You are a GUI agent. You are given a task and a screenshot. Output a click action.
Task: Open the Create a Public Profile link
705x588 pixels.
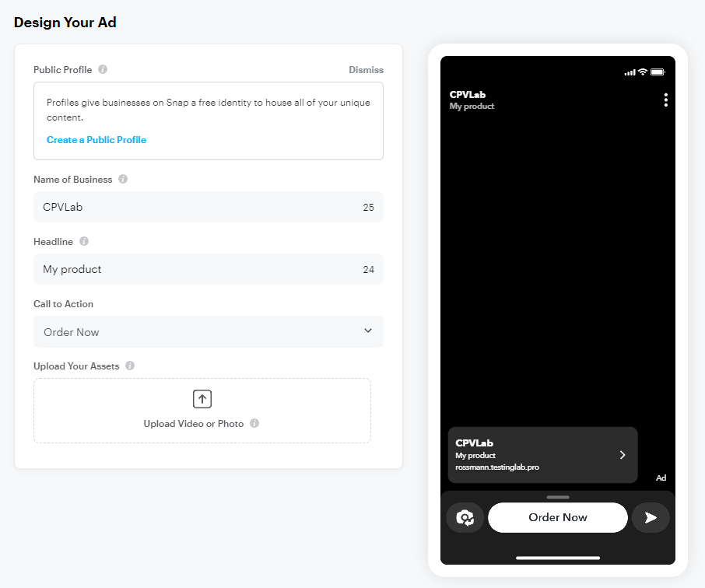(96, 140)
